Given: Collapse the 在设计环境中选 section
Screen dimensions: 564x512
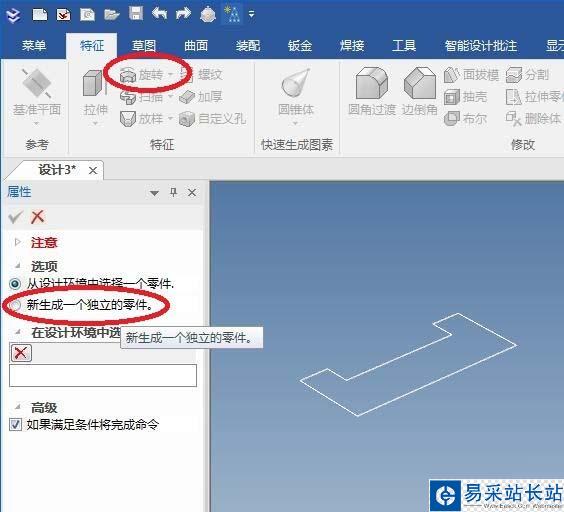Looking at the screenshot, I should (x=18, y=332).
